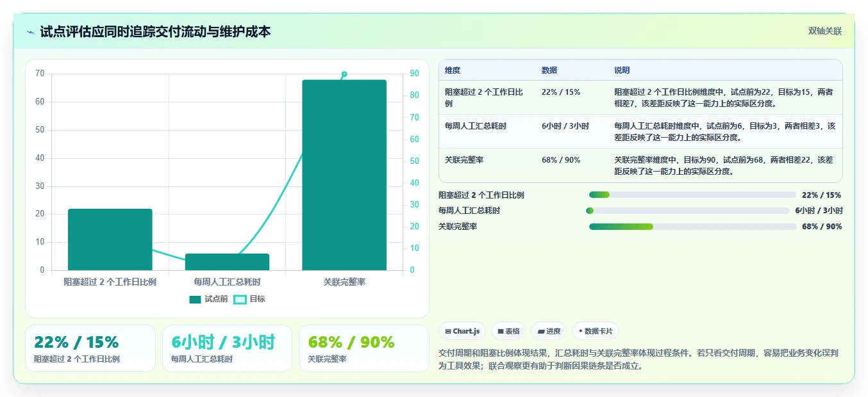Open the 6小时 / 3小时 data card
Viewport: 868px width, 397px height.
pos(227,348)
